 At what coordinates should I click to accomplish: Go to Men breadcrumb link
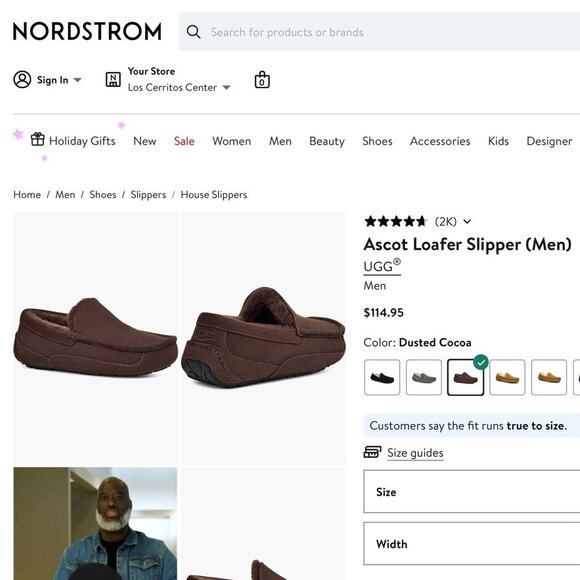point(65,195)
